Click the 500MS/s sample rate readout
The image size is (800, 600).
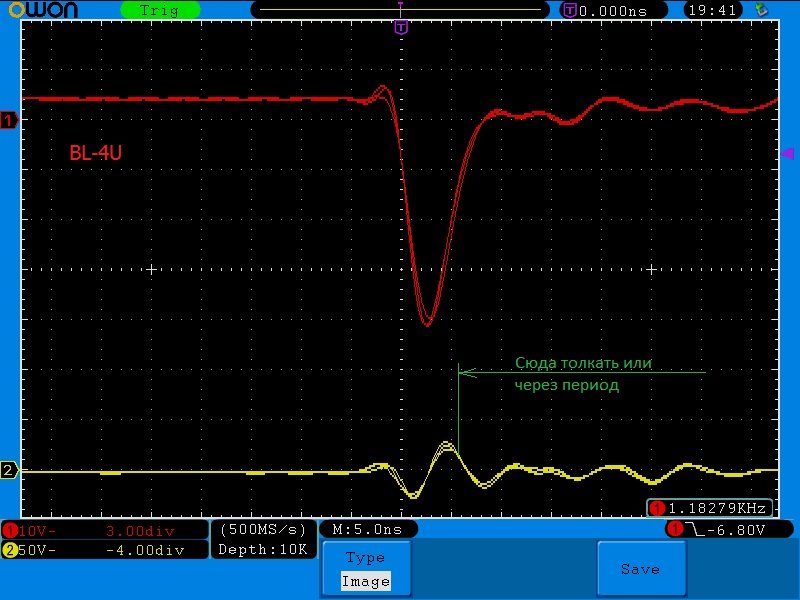[x=263, y=529]
